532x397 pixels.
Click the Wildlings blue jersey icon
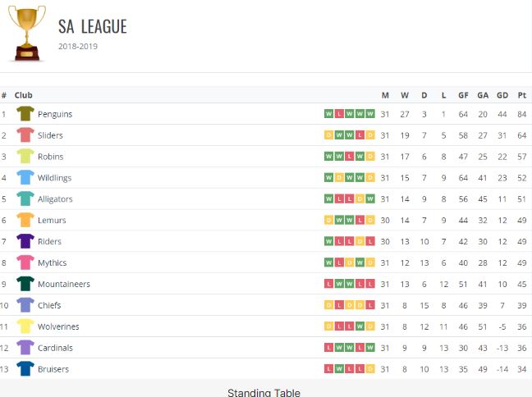click(x=25, y=177)
